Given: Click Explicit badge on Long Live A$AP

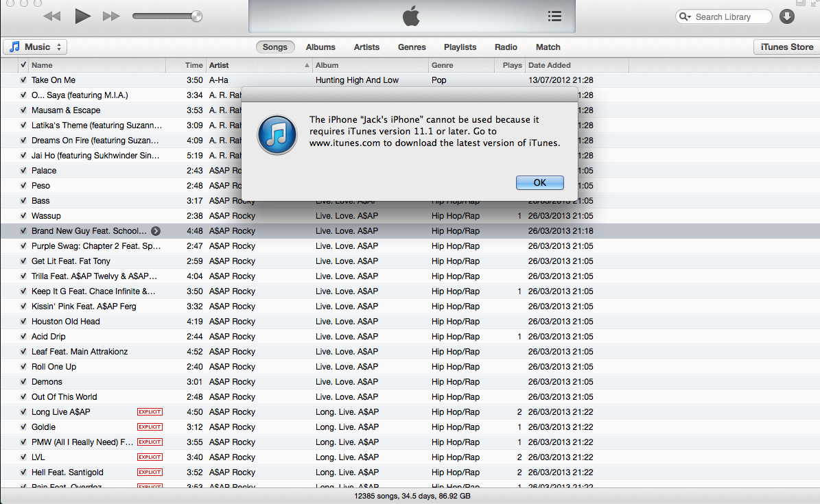Looking at the screenshot, I should click(150, 412).
